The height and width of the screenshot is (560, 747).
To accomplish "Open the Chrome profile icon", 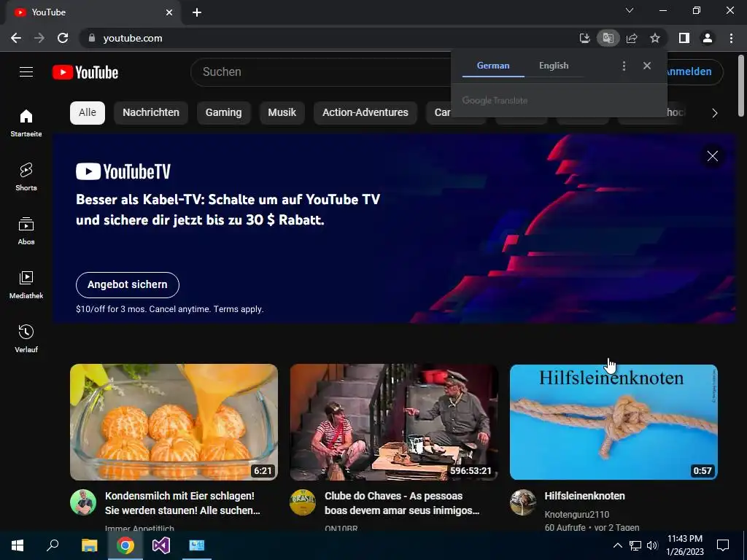I will click(708, 38).
